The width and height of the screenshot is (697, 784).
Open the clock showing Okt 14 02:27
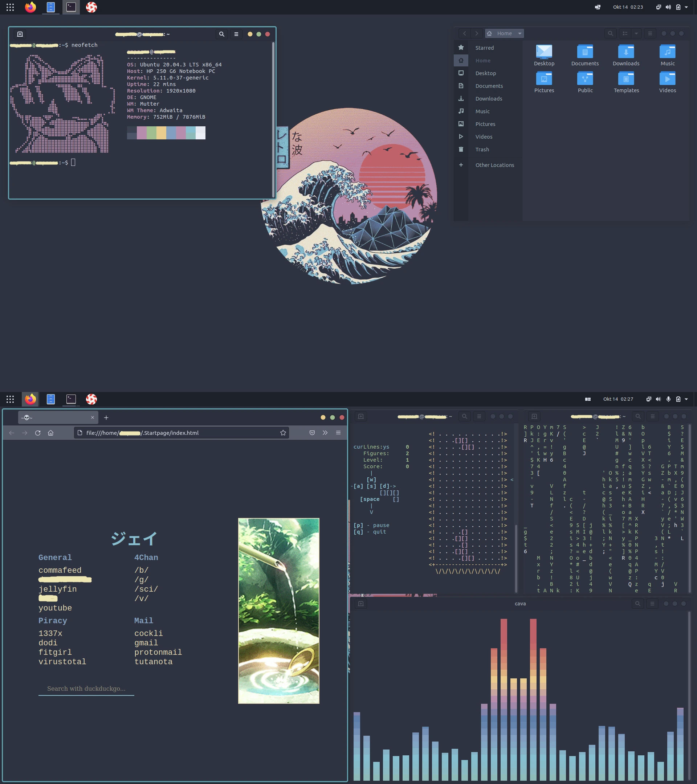coord(618,399)
